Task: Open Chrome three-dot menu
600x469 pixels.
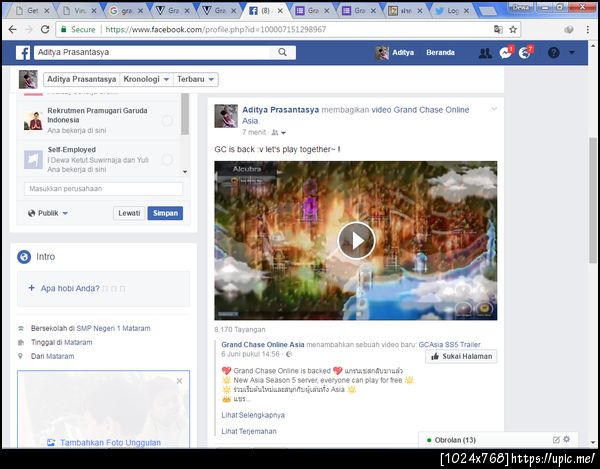Action: click(588, 29)
